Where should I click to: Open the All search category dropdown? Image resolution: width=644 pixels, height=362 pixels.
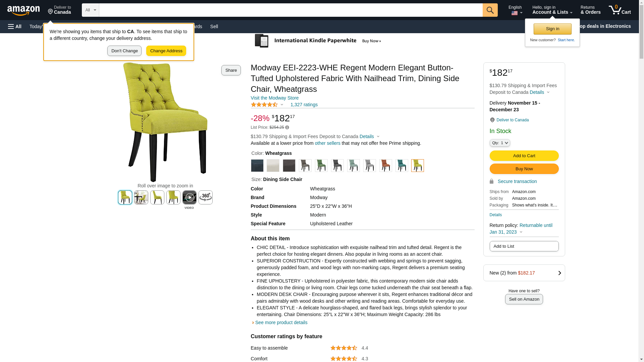click(x=90, y=10)
